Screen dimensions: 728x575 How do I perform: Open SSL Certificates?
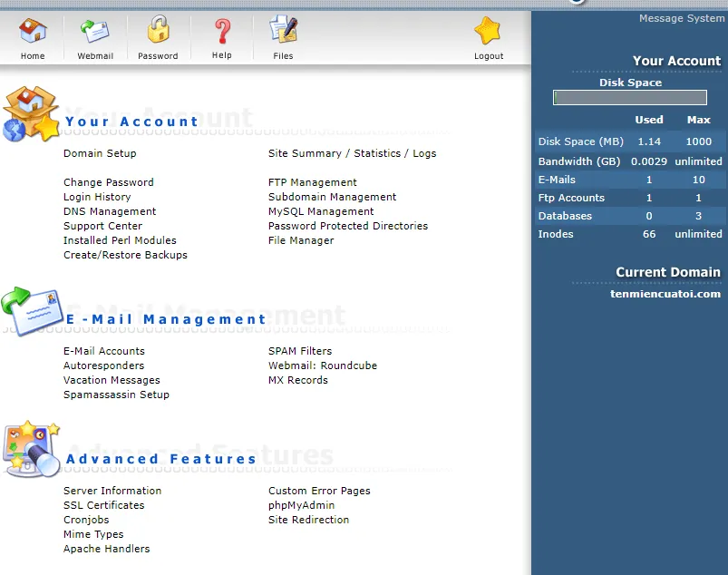[103, 505]
